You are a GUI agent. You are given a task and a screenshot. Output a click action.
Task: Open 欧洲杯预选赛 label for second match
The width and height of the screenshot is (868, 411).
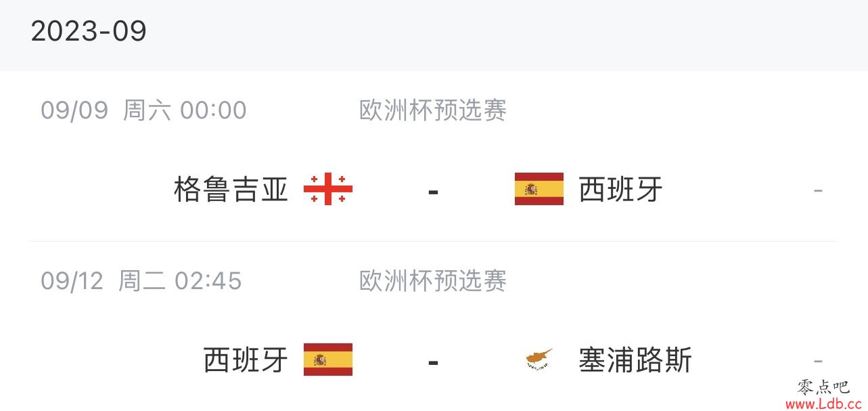point(433,281)
